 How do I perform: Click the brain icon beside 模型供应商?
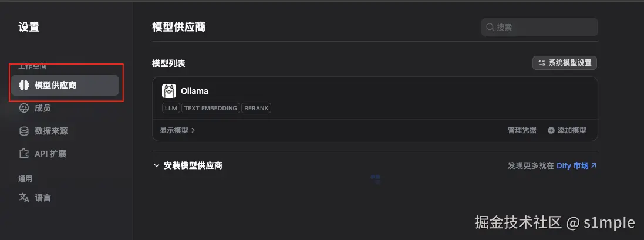[x=24, y=85]
